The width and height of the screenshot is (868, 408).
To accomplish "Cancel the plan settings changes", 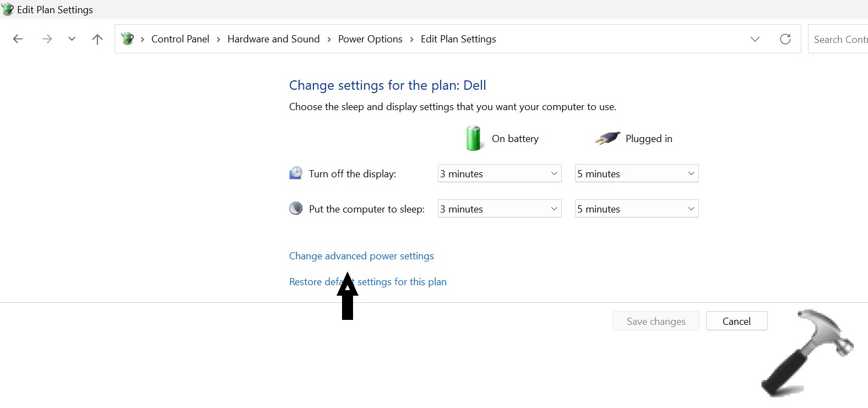I will tap(736, 321).
